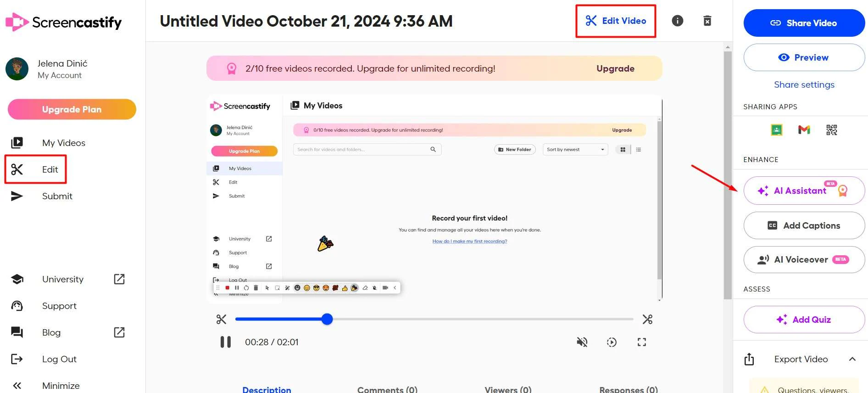Click trim end scissors icon
The width and height of the screenshot is (868, 393).
pyautogui.click(x=647, y=319)
